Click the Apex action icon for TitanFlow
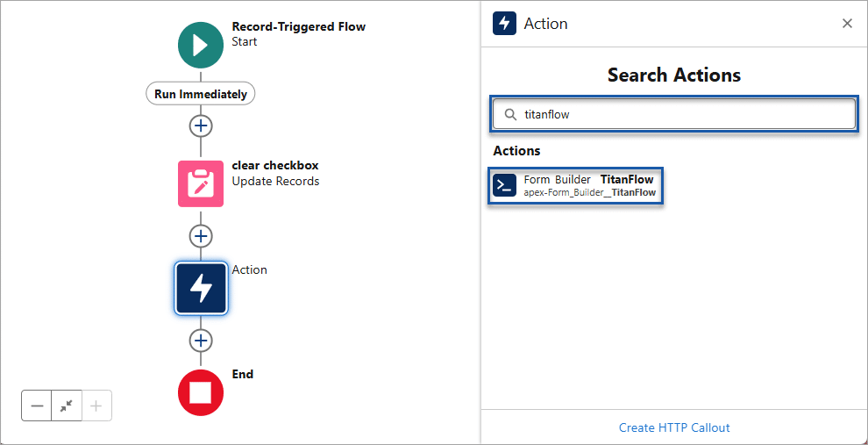 click(505, 185)
